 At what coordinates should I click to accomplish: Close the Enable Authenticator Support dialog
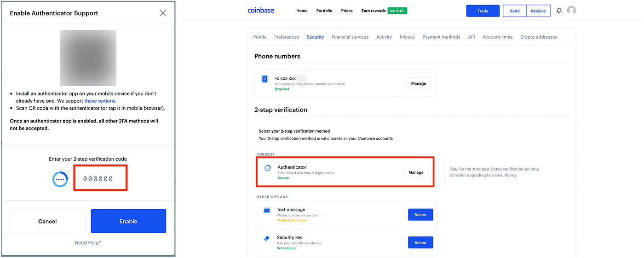[163, 13]
